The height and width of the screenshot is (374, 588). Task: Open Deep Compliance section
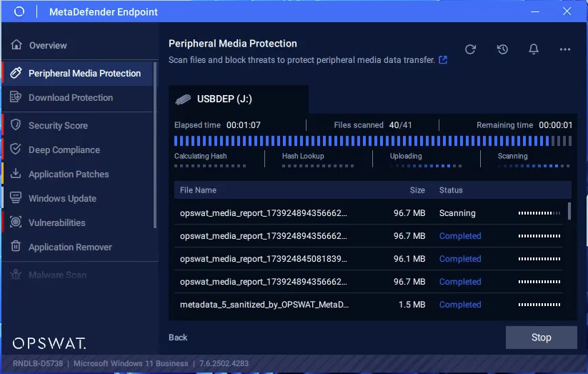tap(64, 150)
